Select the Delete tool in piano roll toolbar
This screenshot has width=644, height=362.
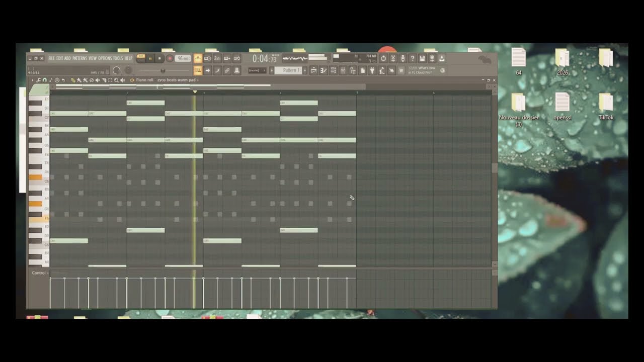tap(91, 80)
